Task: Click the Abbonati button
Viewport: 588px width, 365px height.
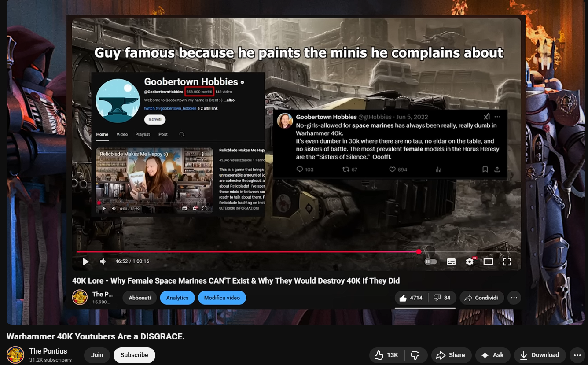Action: click(x=140, y=298)
